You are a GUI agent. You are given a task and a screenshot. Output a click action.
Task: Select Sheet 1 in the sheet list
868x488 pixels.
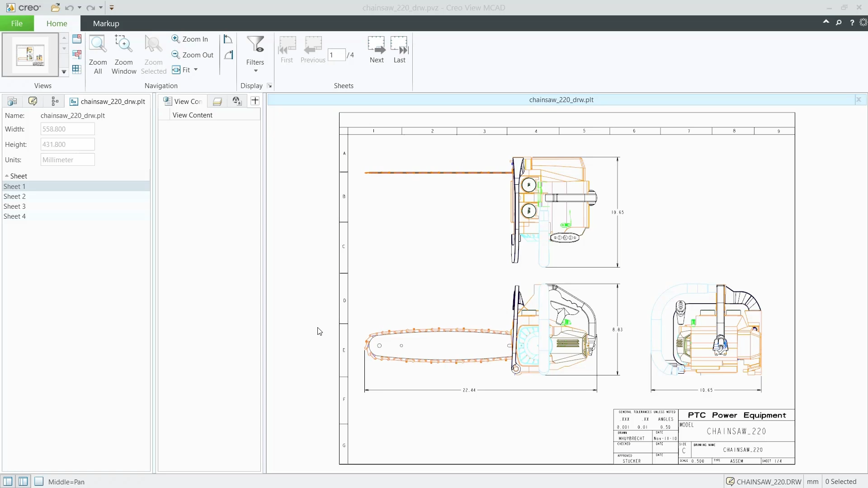click(76, 186)
